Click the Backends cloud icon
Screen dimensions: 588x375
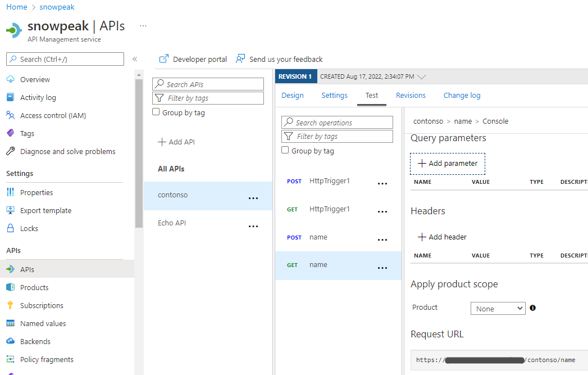[11, 341]
